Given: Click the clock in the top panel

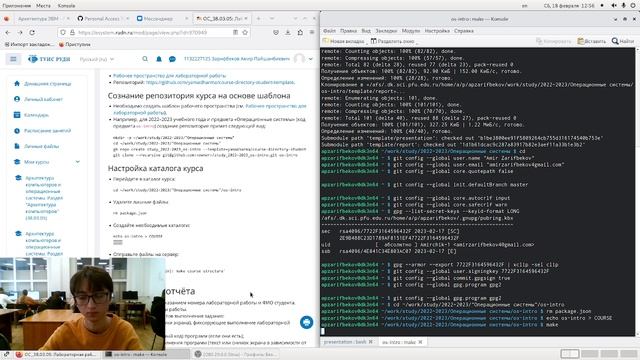Looking at the screenshot, I should 569,6.
